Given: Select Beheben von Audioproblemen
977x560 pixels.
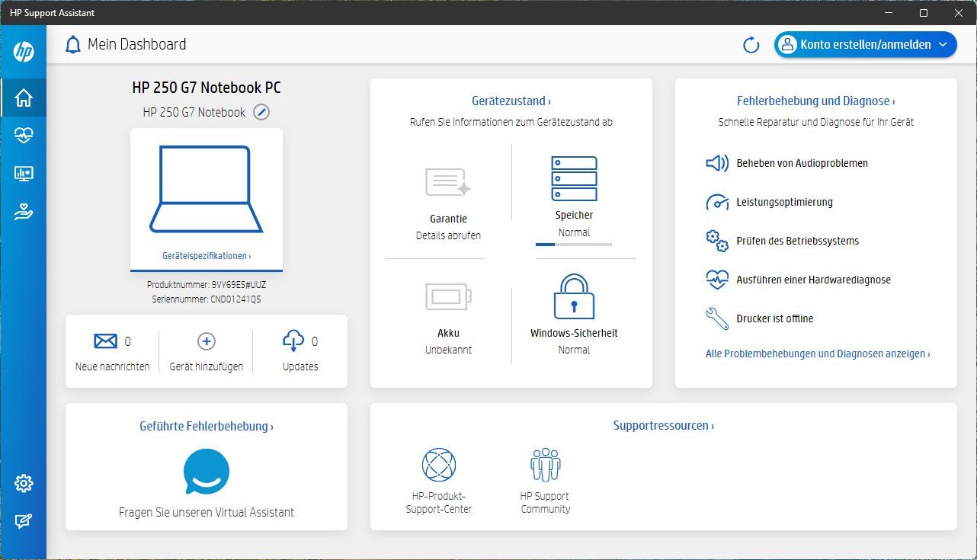Looking at the screenshot, I should coord(802,163).
